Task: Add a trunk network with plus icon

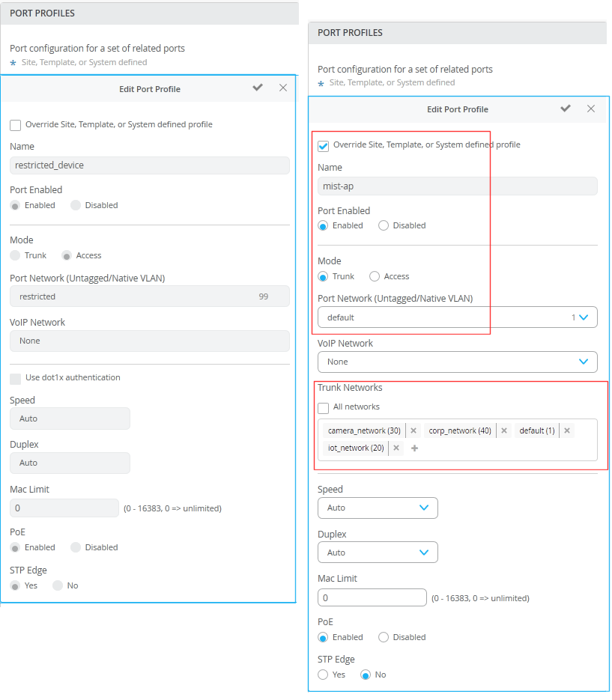Action: (414, 448)
